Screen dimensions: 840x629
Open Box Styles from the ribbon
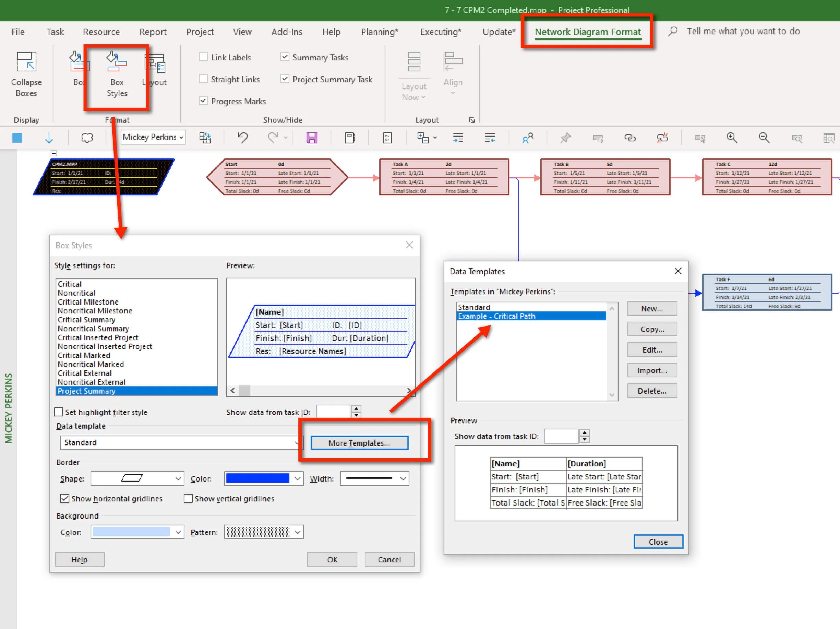click(x=117, y=74)
